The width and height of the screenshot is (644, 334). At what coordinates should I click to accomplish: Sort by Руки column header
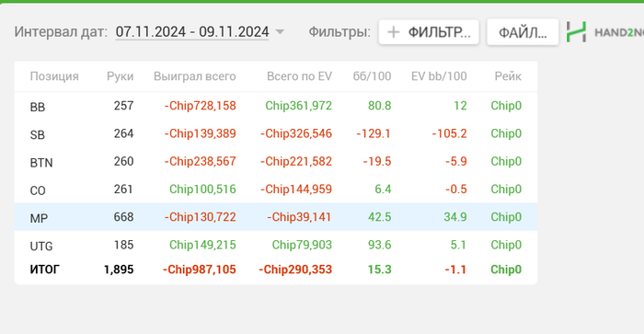[x=120, y=76]
